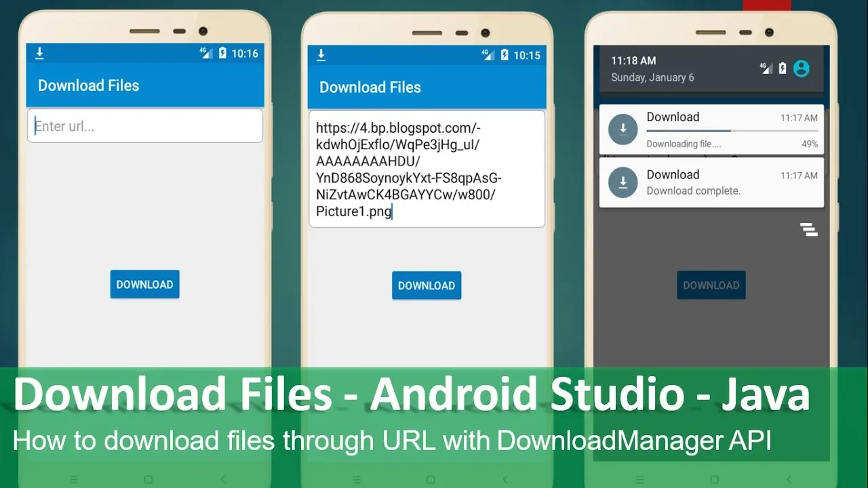Click the download circle icon of the 49% notification
The height and width of the screenshot is (488, 868).
623,129
